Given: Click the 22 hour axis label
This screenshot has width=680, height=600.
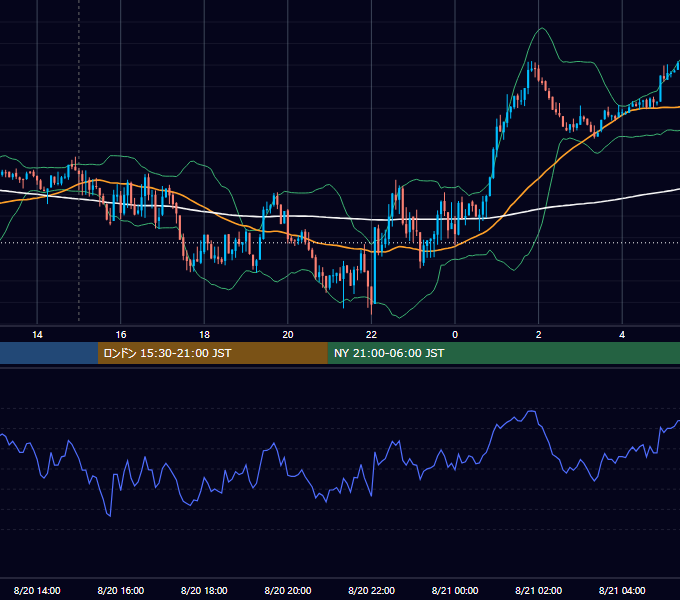Looking at the screenshot, I should click(371, 335).
